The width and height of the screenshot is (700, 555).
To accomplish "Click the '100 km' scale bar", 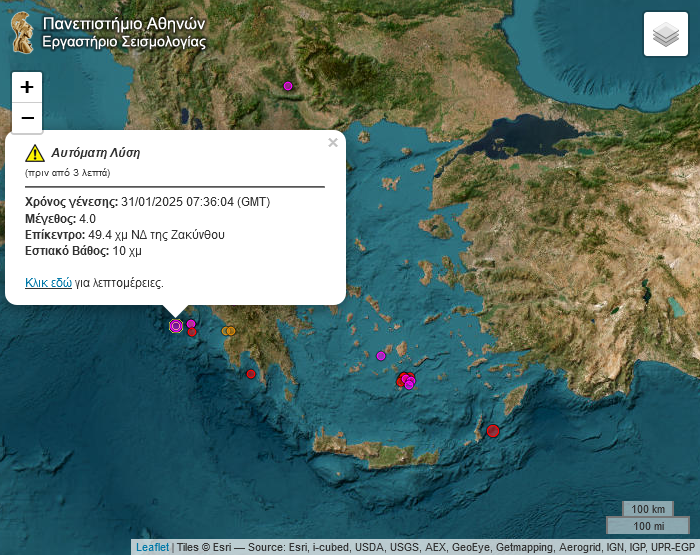I will tap(648, 509).
